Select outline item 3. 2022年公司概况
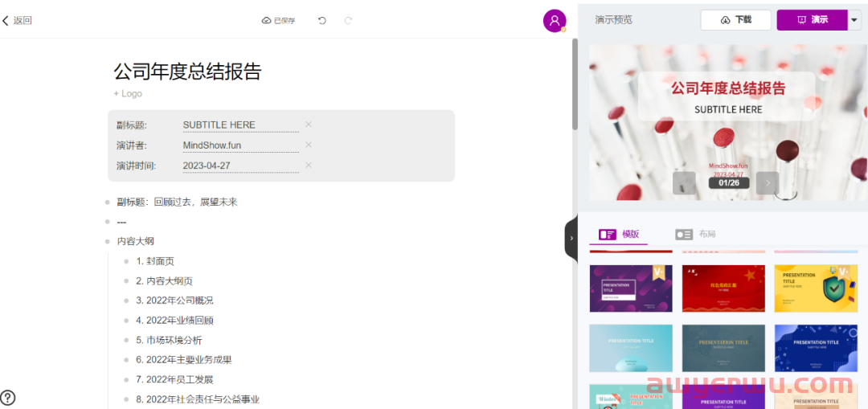Image resolution: width=868 pixels, height=409 pixels. pyautogui.click(x=174, y=301)
